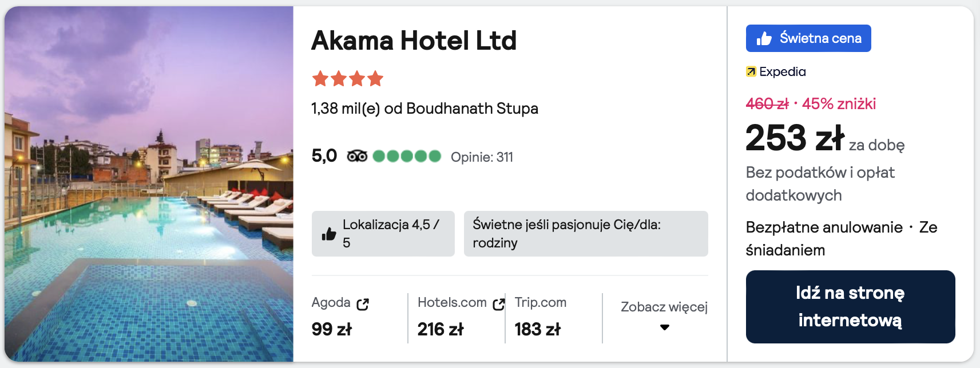Viewport: 980px width, 368px height.
Task: Open the Idź na stronę internetową button
Action: (850, 306)
